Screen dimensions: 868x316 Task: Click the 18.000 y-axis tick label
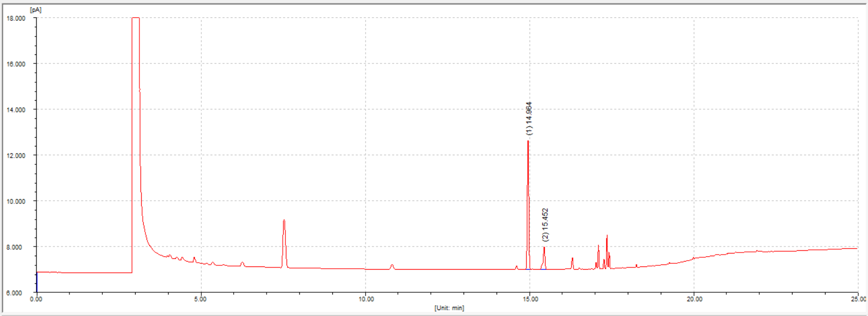pyautogui.click(x=16, y=18)
